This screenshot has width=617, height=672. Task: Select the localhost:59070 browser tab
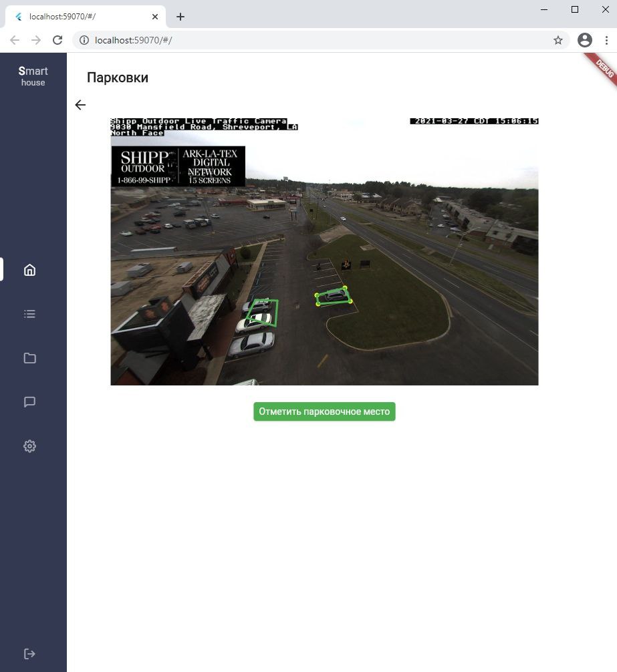pos(85,17)
